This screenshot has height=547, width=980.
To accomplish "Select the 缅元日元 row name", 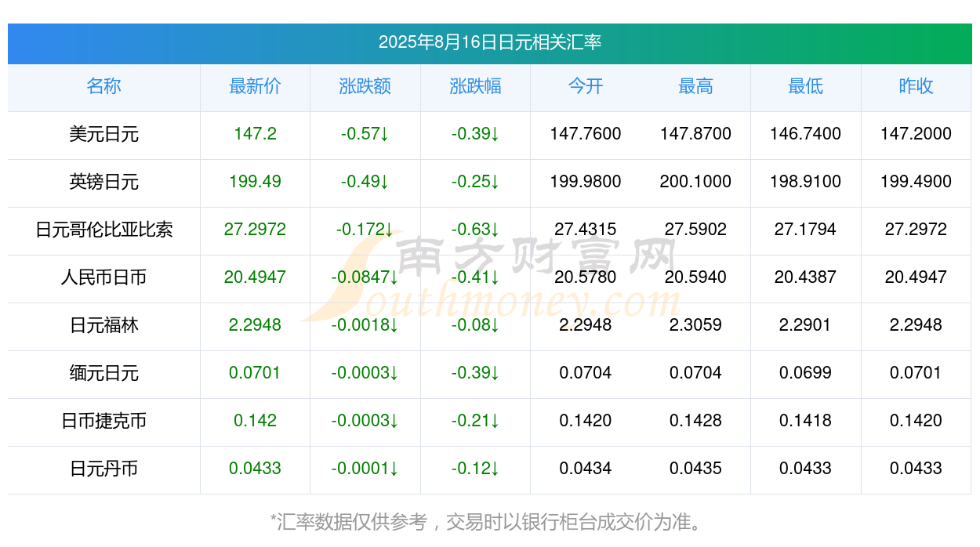I will tap(103, 373).
